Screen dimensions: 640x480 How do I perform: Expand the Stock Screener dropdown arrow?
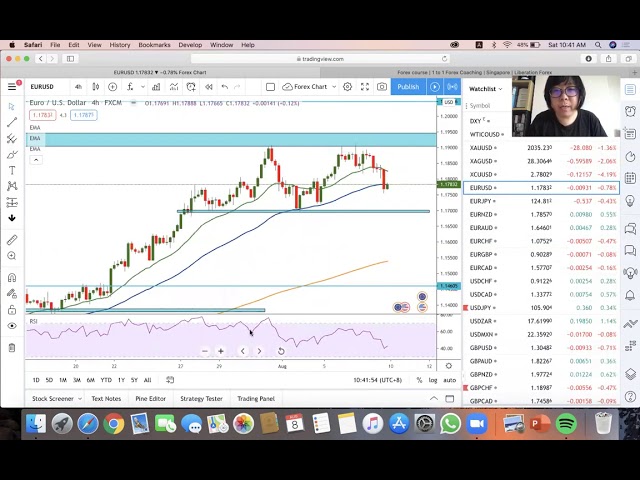click(82, 399)
